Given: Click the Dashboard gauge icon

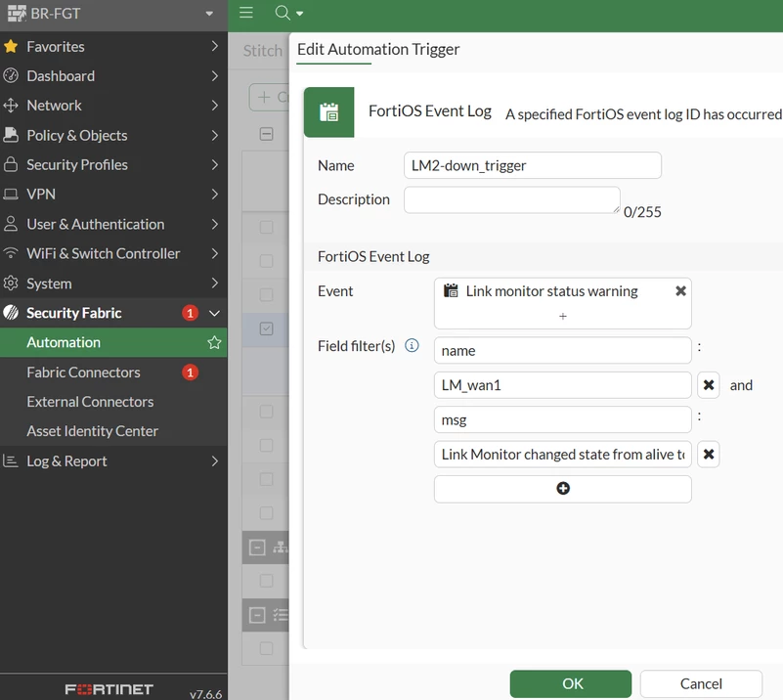Looking at the screenshot, I should (x=11, y=76).
